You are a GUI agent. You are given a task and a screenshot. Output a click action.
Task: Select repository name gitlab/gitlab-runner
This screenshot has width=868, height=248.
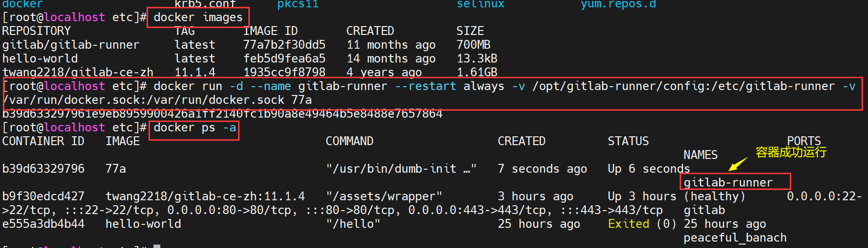[71, 45]
